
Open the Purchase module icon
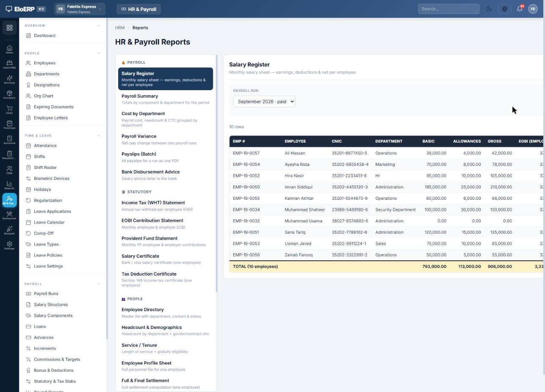[9, 125]
